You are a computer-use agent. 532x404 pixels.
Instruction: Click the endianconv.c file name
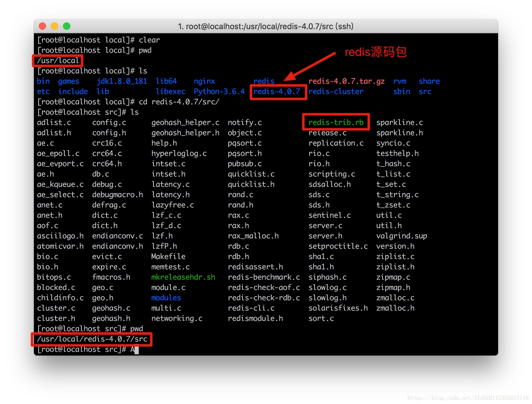(x=118, y=236)
